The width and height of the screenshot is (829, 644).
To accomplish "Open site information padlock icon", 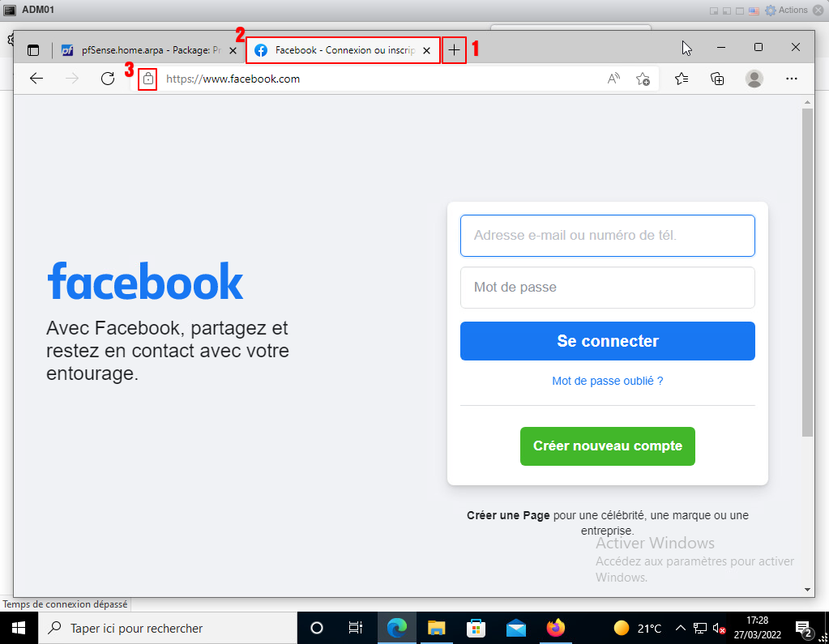I will point(147,79).
